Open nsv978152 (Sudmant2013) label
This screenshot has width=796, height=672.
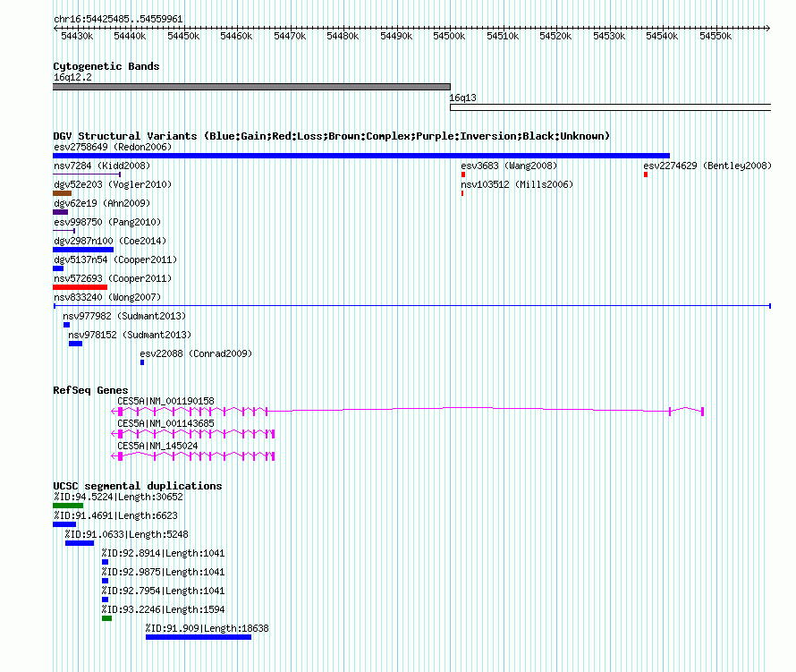click(130, 335)
